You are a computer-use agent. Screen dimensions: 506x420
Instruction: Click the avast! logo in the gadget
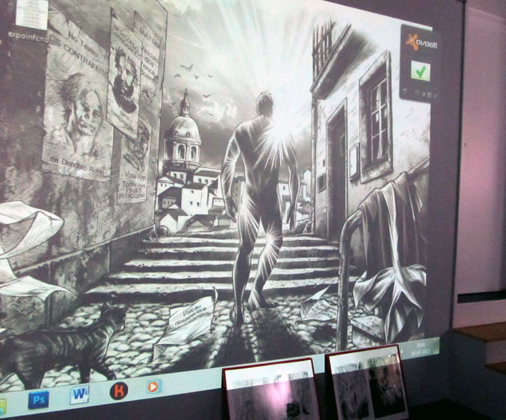pos(421,42)
